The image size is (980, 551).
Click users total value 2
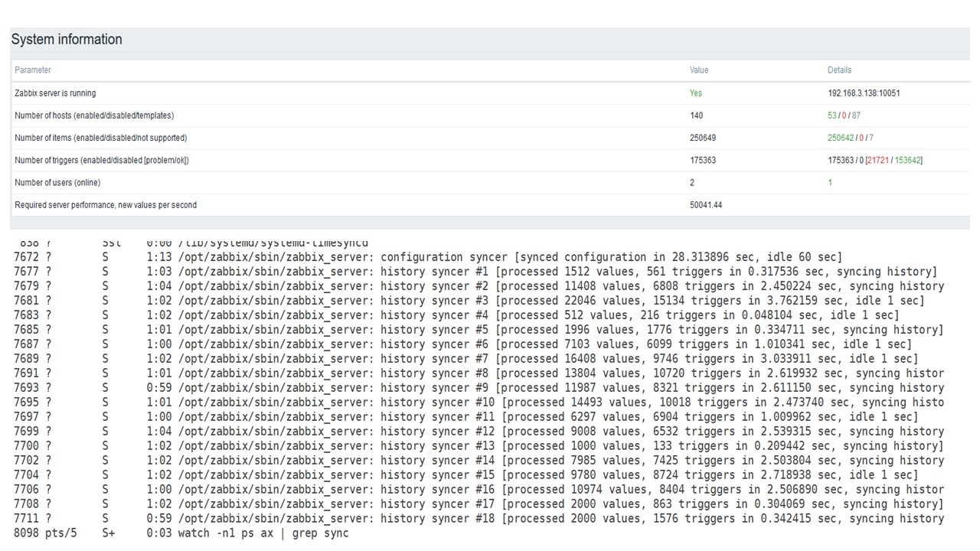692,182
